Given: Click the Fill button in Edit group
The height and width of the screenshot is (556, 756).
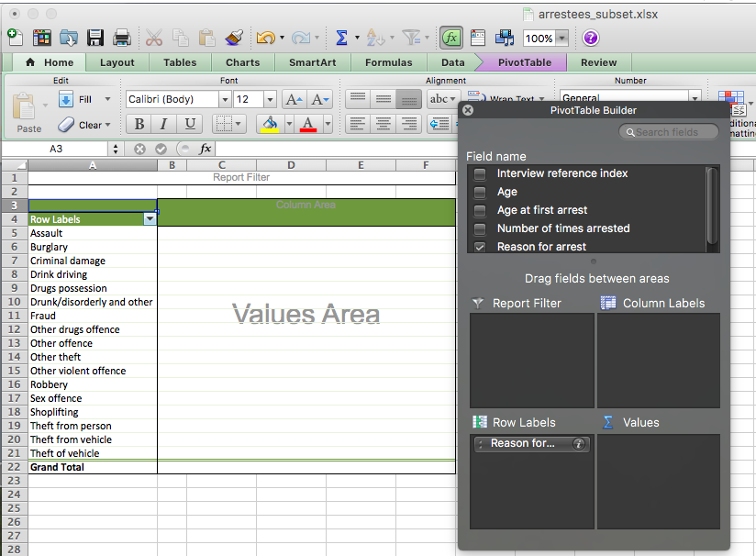Looking at the screenshot, I should pos(84,99).
